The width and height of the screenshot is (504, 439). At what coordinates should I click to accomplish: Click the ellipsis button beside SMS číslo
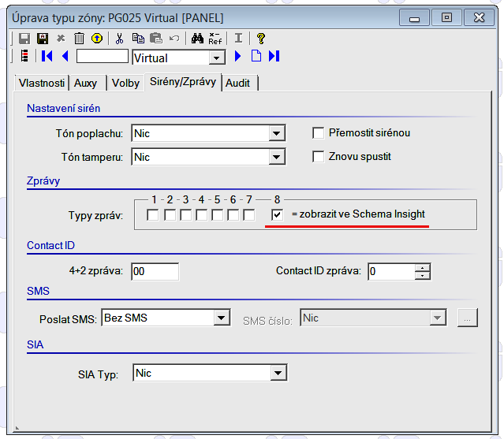468,318
